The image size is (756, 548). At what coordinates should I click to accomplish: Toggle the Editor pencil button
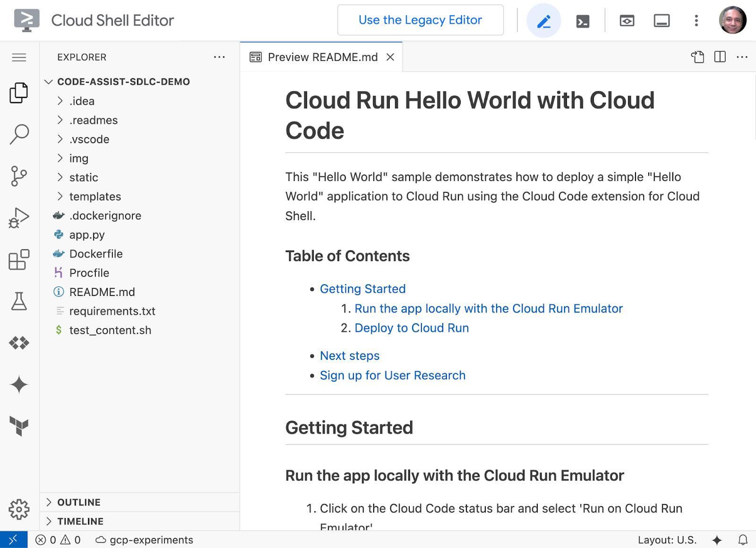tap(543, 21)
